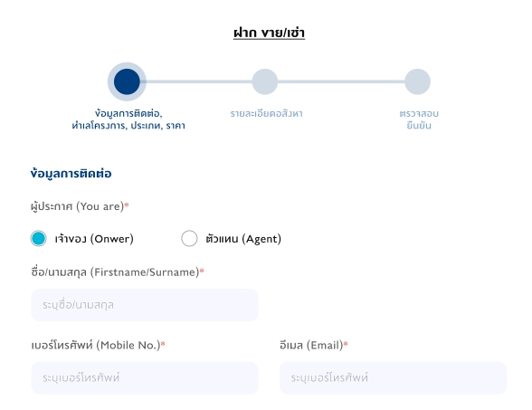
Task: Open the รายละเอียดอสังหา step label
Action: point(266,113)
